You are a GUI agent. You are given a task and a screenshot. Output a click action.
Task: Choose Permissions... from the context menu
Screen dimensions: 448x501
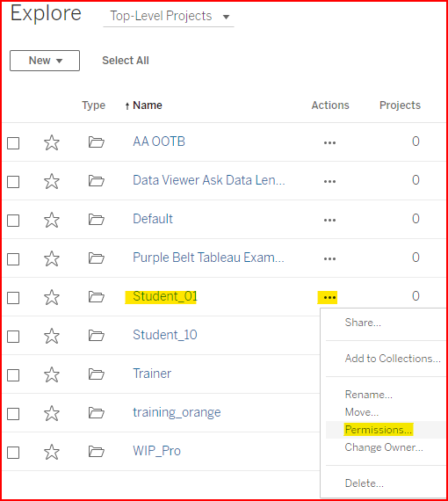tap(379, 430)
